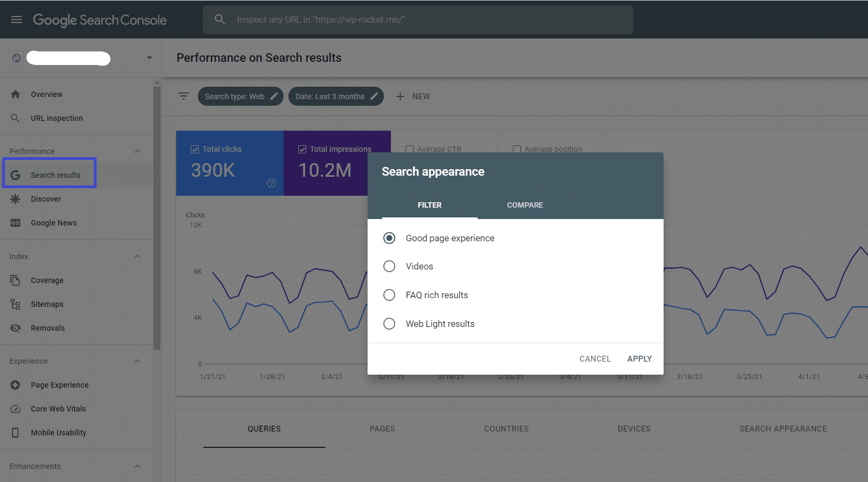
Task: Switch to the COMPARE tab in dialog
Action: click(x=525, y=205)
